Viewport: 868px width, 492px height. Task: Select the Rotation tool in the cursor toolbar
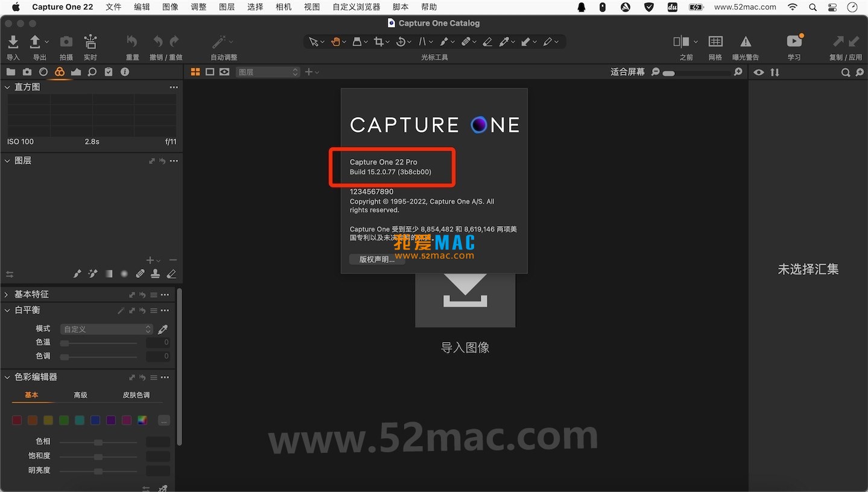pos(401,41)
